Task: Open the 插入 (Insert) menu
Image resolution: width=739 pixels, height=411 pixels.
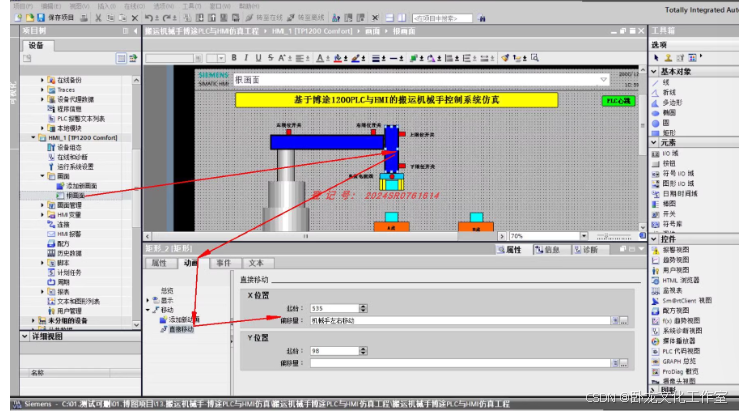Action: (x=107, y=6)
